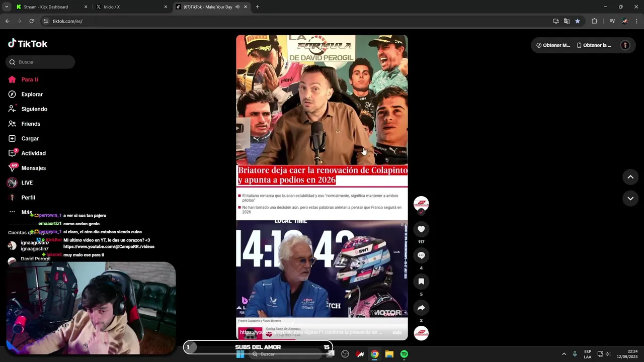The width and height of the screenshot is (644, 362).
Task: Expand the Más menu
Action: click(x=20, y=212)
